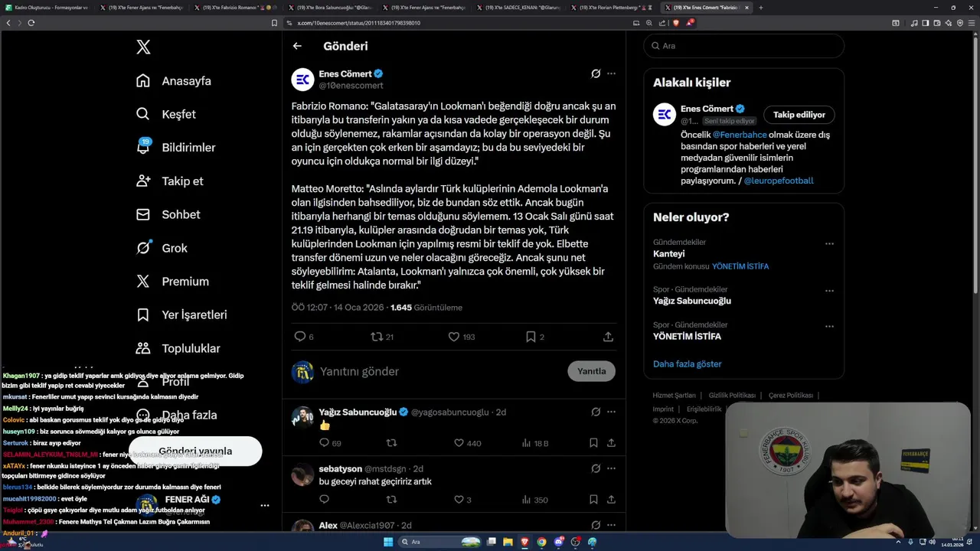
Task: Go back with the Gönderi arrow
Action: click(x=297, y=46)
